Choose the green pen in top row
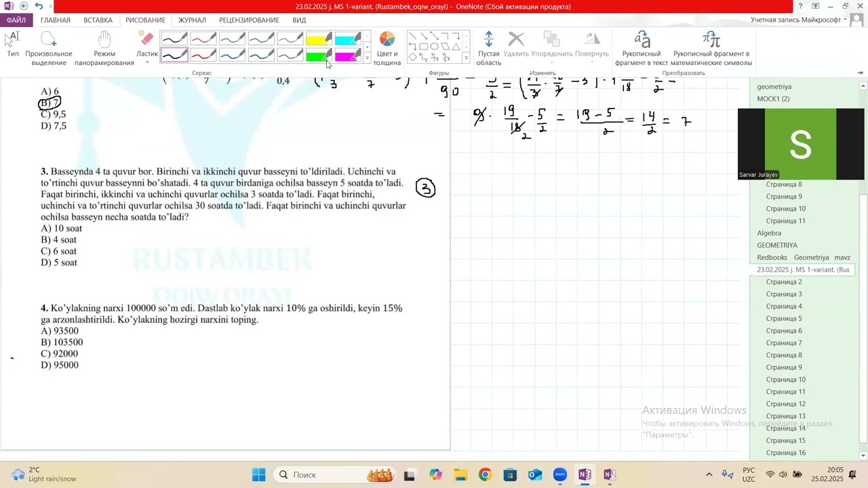Image resolution: width=868 pixels, height=488 pixels. click(x=261, y=39)
